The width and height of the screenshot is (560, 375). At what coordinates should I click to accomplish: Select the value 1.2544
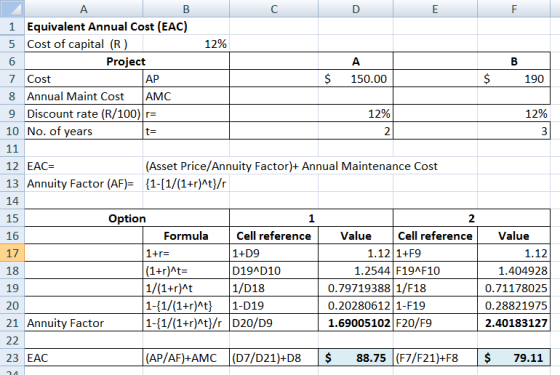pyautogui.click(x=356, y=271)
